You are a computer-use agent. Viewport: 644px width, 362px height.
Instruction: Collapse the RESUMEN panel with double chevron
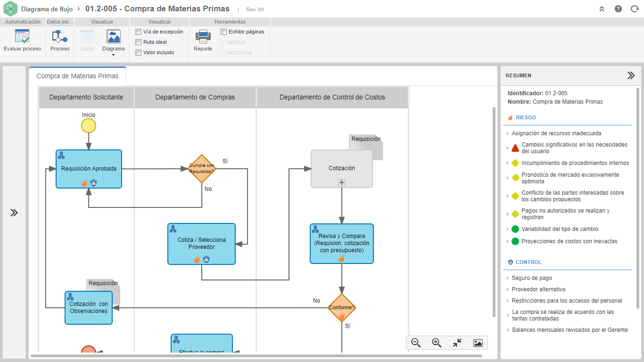631,75
